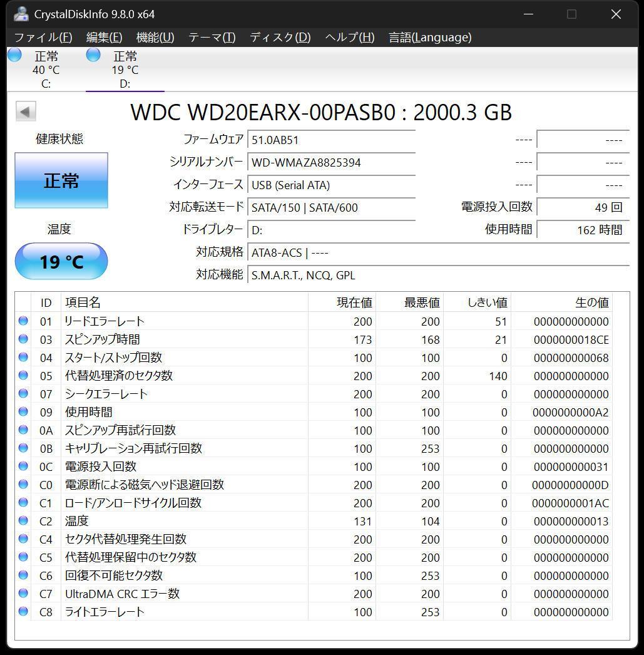Open the 編集(E) menu
Screen dimensions: 644x655
[x=105, y=38]
